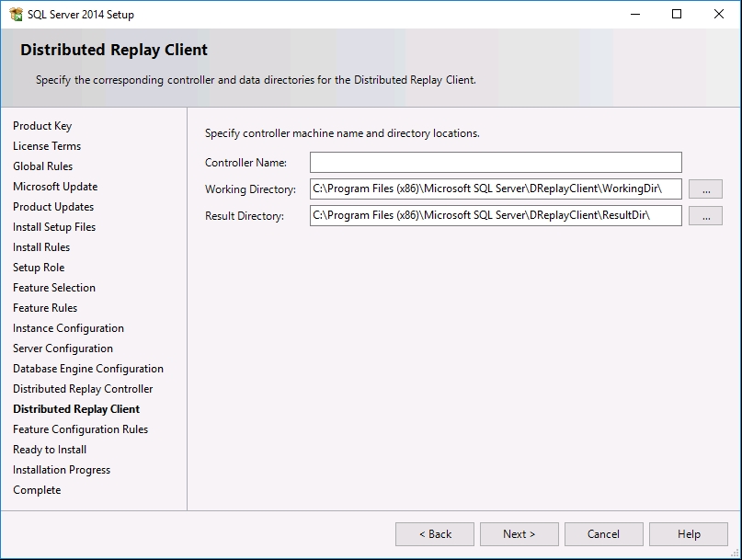Image resolution: width=742 pixels, height=560 pixels.
Task: Proceed with the Next button
Action: (x=519, y=534)
